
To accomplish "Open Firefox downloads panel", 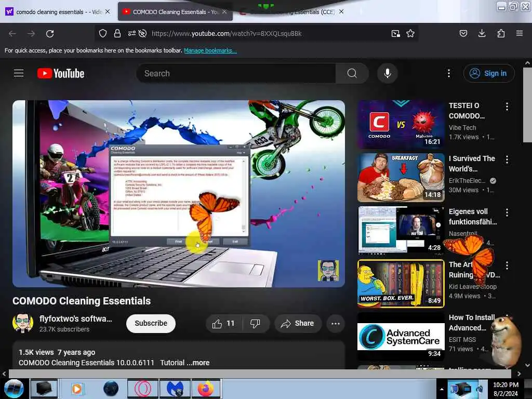I will pyautogui.click(x=482, y=33).
